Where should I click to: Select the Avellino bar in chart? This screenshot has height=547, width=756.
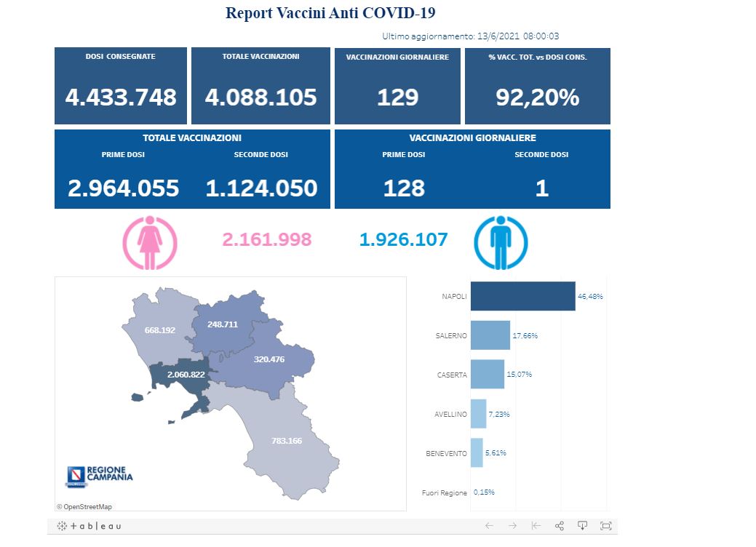coord(478,414)
